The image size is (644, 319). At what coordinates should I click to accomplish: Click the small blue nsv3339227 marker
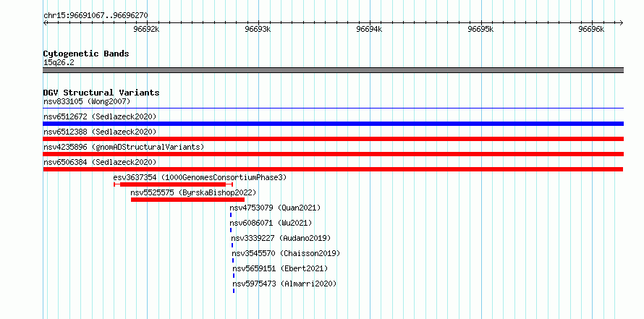(x=232, y=245)
